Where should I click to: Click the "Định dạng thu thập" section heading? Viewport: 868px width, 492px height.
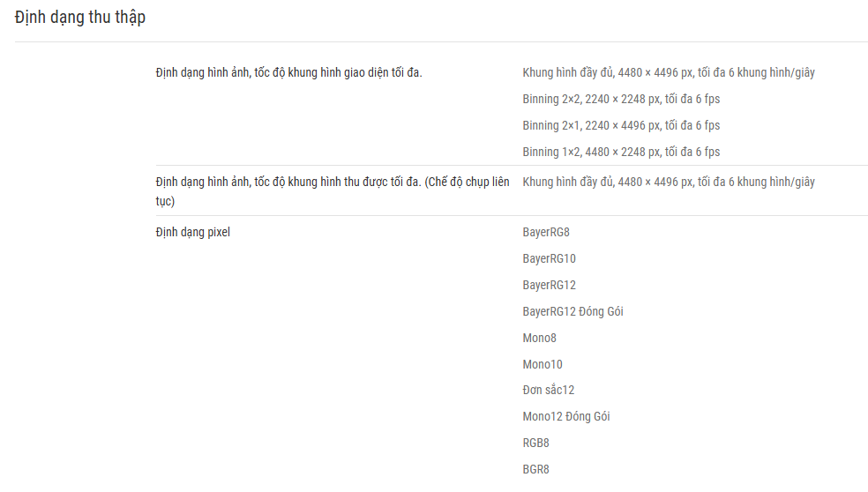coord(80,18)
